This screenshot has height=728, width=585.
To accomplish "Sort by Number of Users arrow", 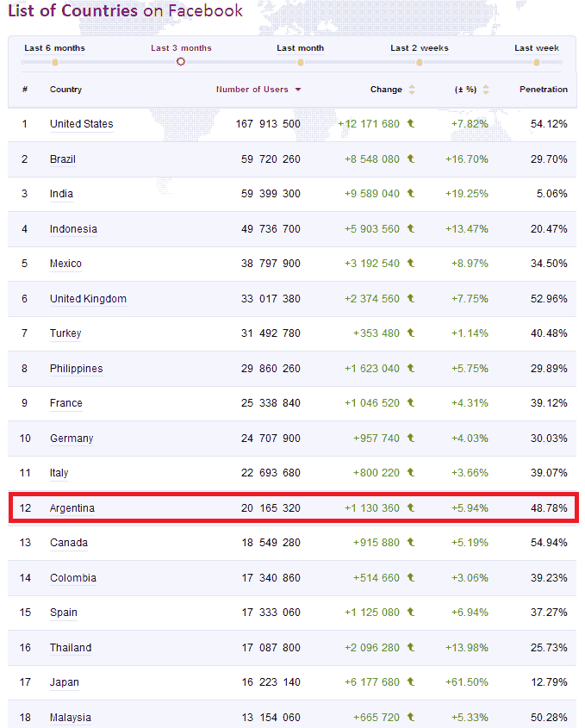I will [x=298, y=90].
